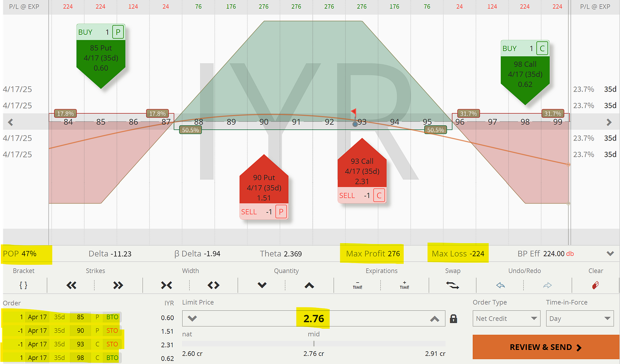Toggle P type on 90 Put marker
The image size is (620, 364).
(281, 212)
